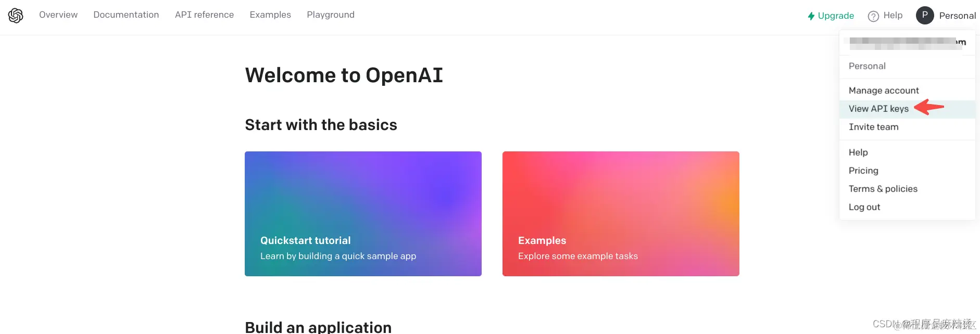980x334 pixels.
Task: Open the Quickstart tutorial card
Action: [x=363, y=214]
